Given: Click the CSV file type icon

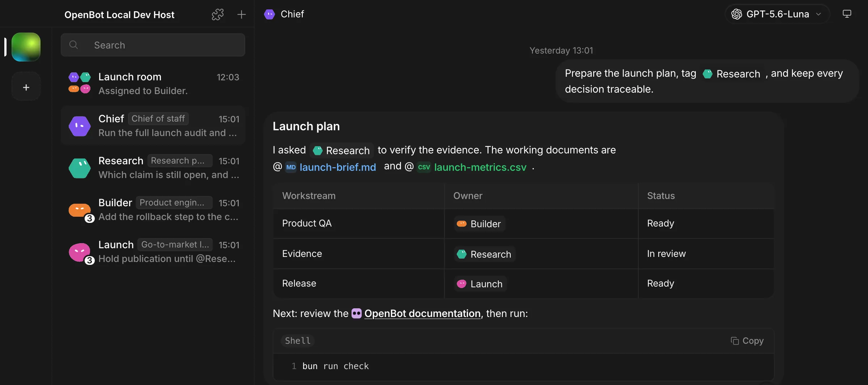Looking at the screenshot, I should (424, 167).
